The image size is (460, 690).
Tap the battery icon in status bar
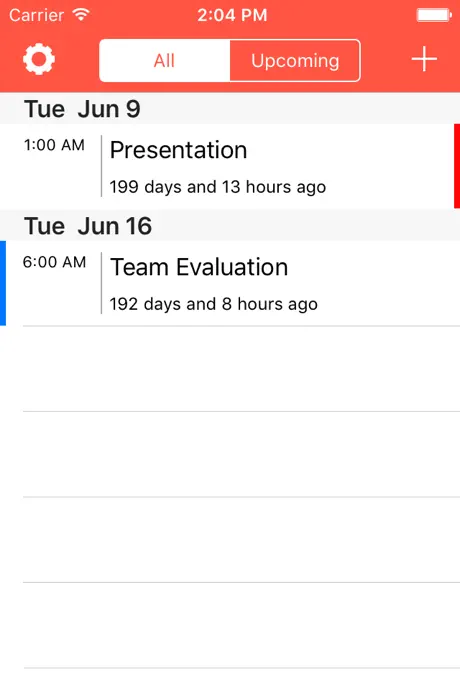tap(434, 15)
